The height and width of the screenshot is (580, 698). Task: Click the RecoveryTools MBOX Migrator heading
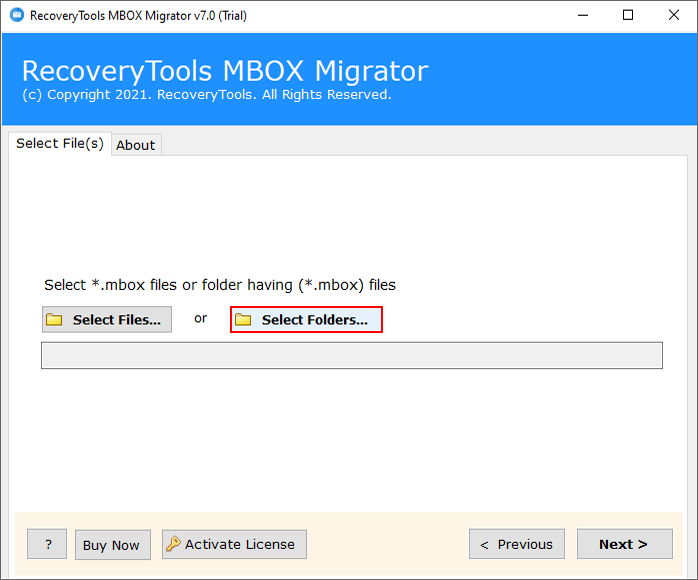point(225,71)
